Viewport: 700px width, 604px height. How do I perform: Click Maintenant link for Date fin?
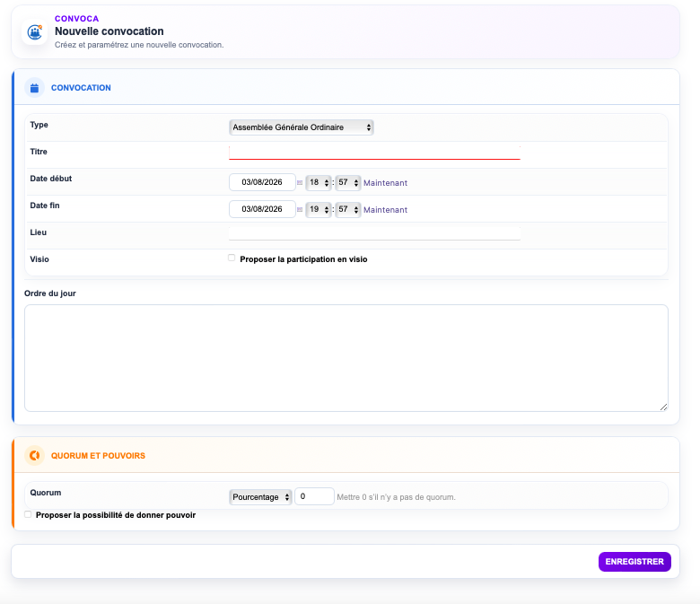click(385, 210)
